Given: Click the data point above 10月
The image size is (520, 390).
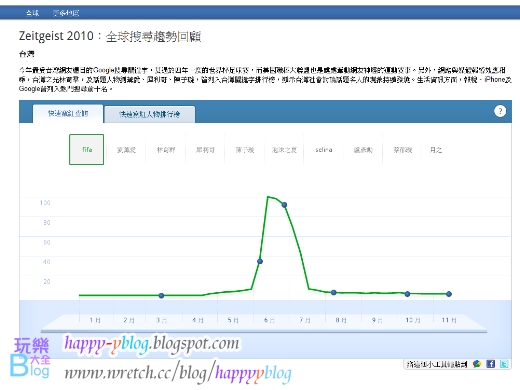Looking at the screenshot, I should pos(407,294).
